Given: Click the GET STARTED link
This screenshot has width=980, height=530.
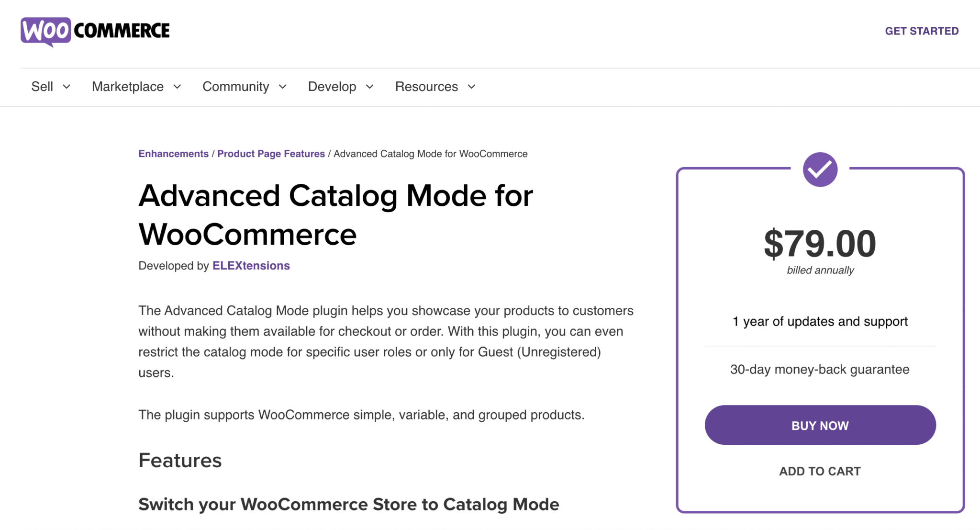Looking at the screenshot, I should click(922, 31).
